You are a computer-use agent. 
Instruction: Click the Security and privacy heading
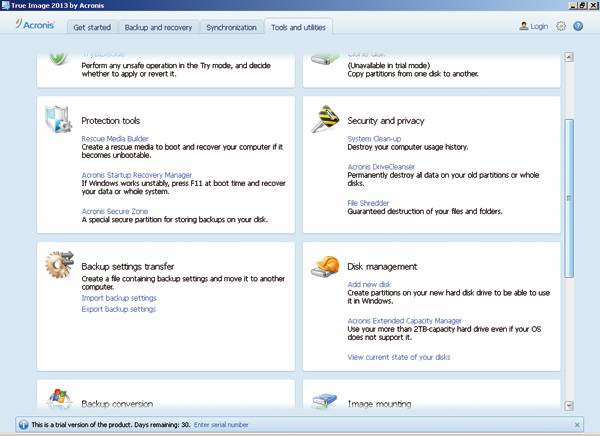[386, 121]
